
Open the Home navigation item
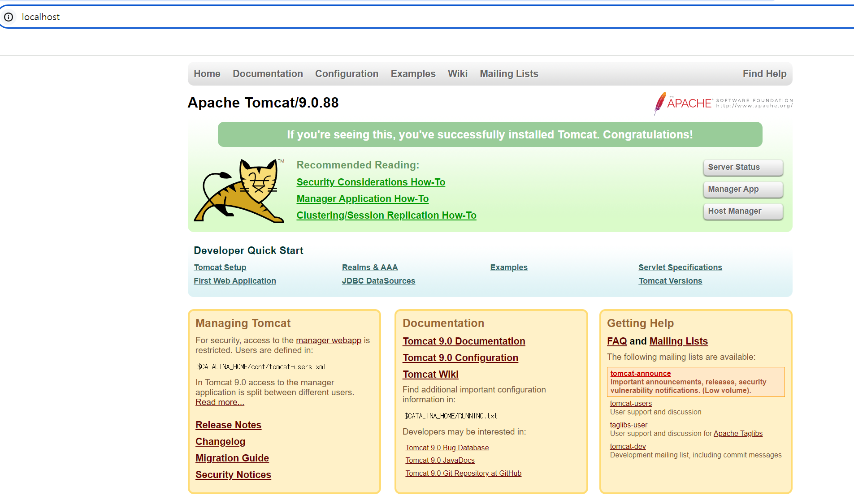tap(207, 74)
